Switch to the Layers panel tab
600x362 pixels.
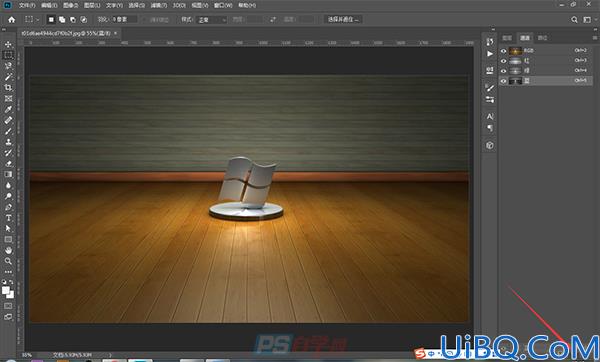[x=507, y=38]
